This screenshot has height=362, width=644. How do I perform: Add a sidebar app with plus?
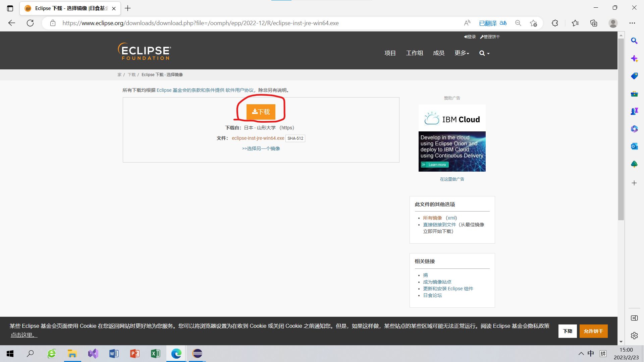pyautogui.click(x=634, y=183)
